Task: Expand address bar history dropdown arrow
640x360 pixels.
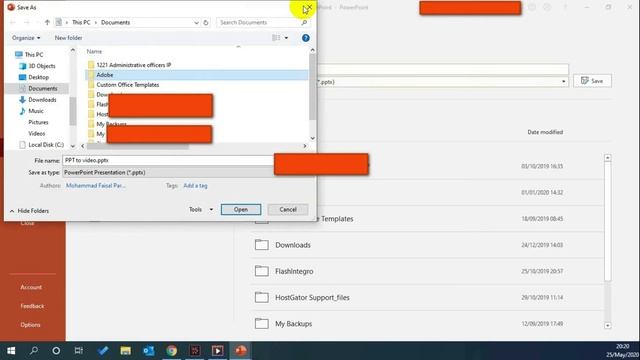Action: click(x=196, y=22)
